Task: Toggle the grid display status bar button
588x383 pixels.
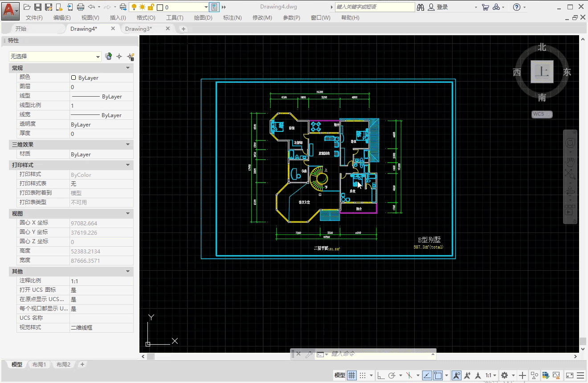Action: 352,375
